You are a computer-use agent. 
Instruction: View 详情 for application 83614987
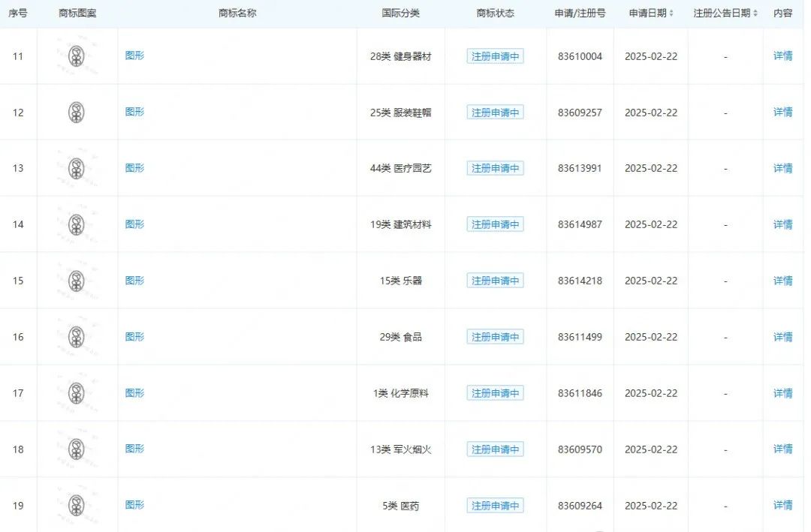click(782, 224)
